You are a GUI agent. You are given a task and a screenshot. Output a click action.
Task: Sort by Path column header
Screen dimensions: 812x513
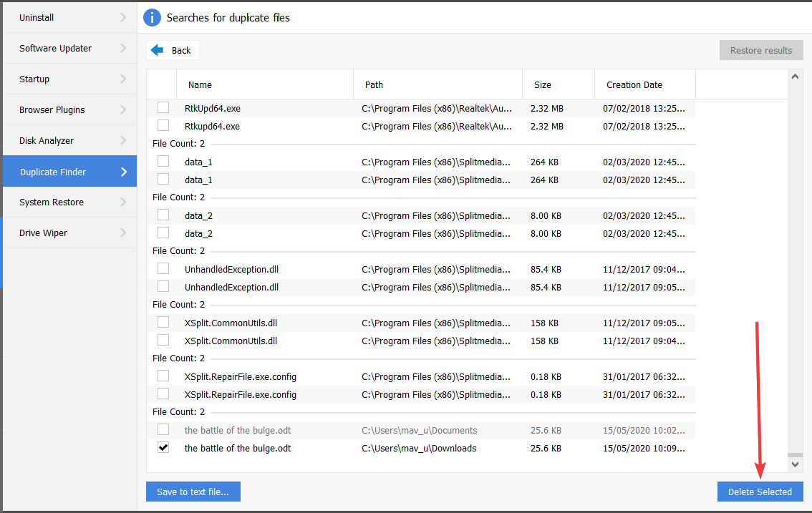438,84
